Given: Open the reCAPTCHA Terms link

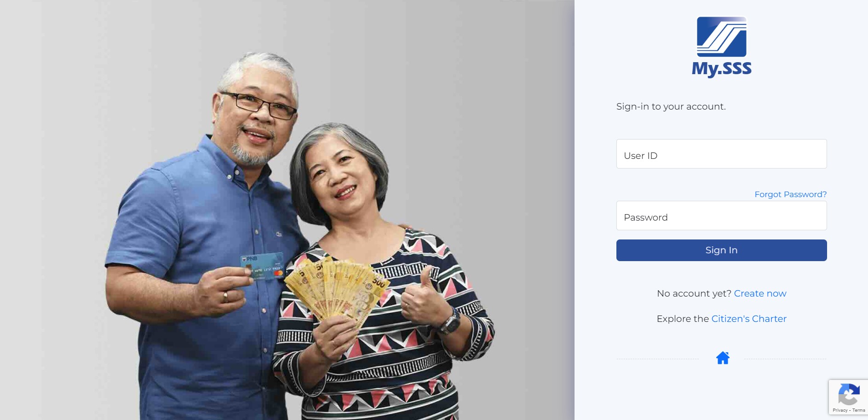Looking at the screenshot, I should [859, 410].
